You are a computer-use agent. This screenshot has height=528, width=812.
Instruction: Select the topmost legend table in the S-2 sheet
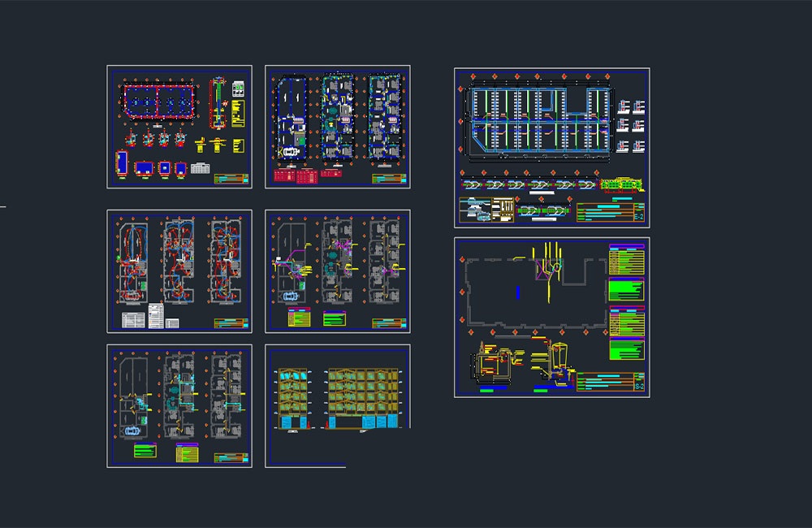tap(627, 260)
